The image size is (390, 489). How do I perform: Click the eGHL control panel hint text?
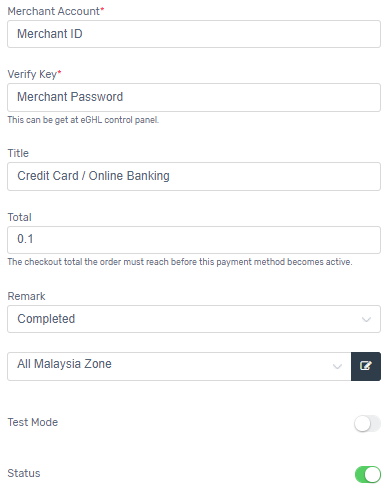pos(83,120)
